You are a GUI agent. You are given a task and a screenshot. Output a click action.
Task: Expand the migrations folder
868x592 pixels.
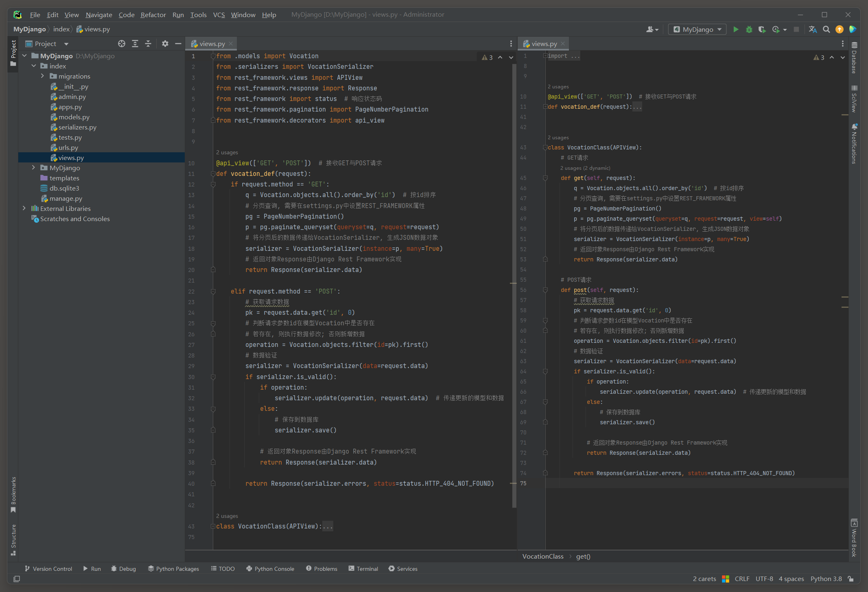pyautogui.click(x=42, y=76)
